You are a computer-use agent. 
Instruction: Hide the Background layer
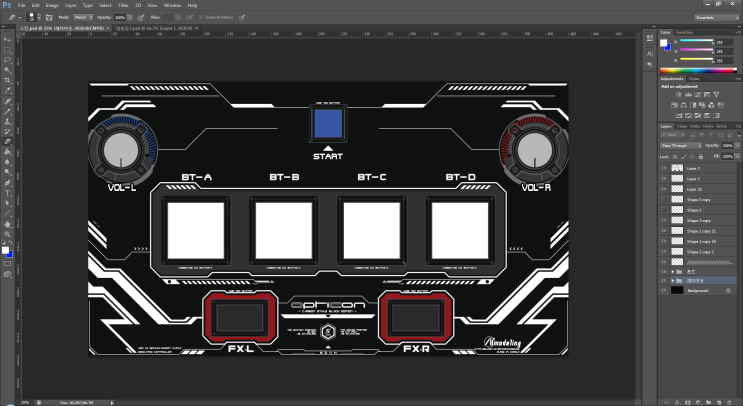664,290
